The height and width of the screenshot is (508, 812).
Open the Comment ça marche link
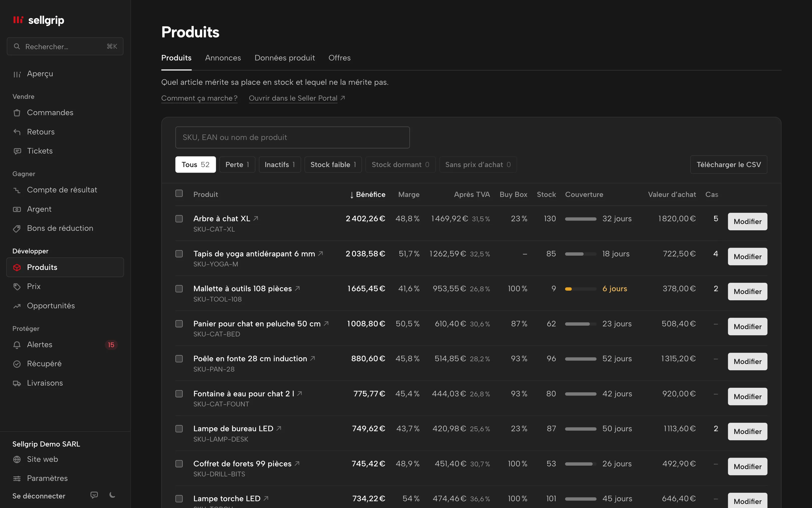199,98
